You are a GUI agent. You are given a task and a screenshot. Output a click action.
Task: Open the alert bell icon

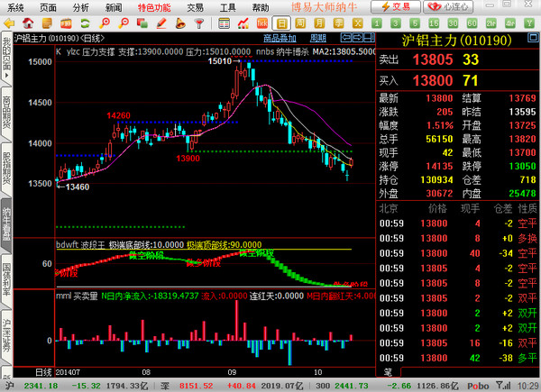(180, 23)
